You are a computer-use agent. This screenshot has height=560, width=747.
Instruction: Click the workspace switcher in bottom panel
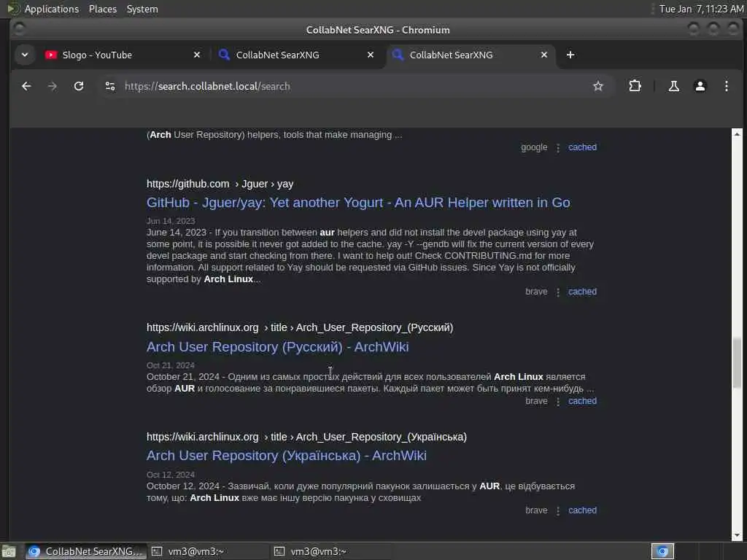[x=662, y=551]
